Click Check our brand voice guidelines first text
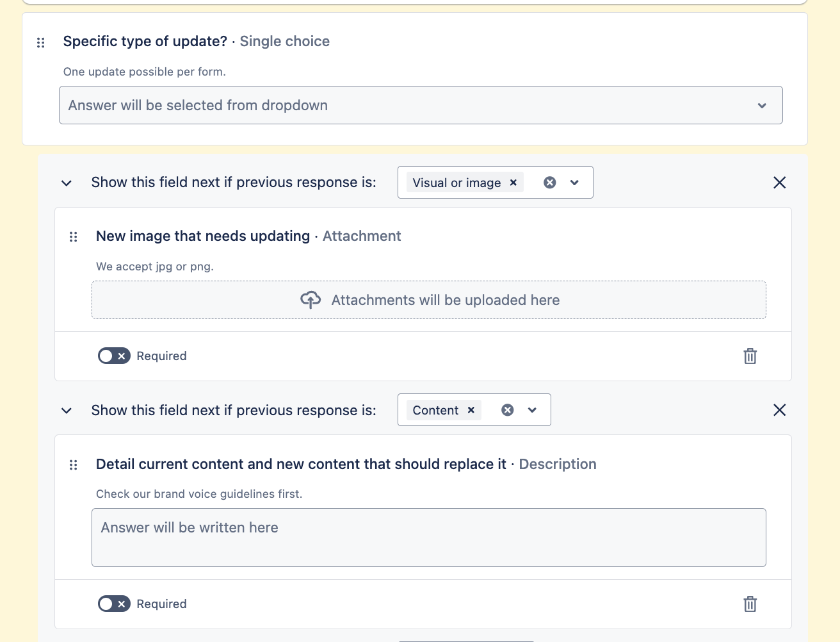 pos(199,494)
